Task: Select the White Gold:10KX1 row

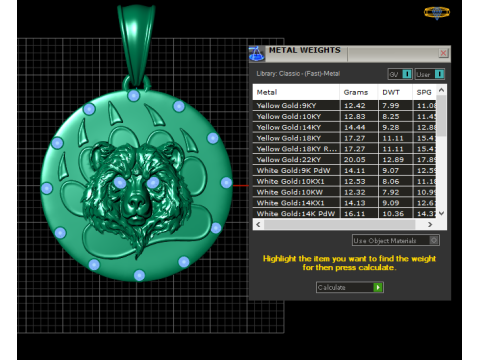Action: [x=344, y=181]
